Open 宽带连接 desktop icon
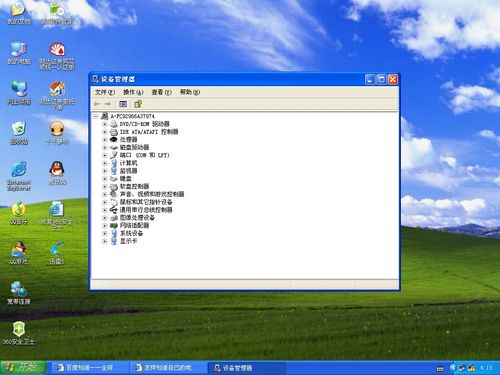This screenshot has width=500, height=375. pyautogui.click(x=19, y=293)
